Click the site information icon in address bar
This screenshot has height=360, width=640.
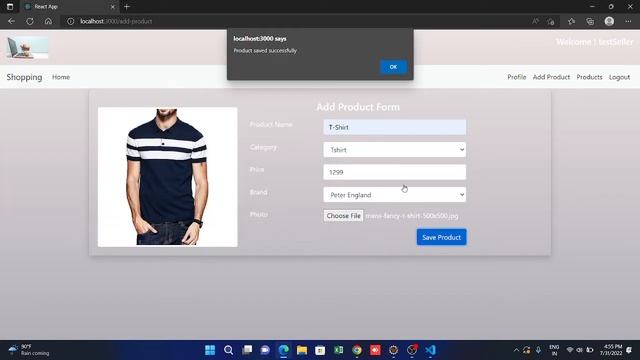[x=71, y=21]
